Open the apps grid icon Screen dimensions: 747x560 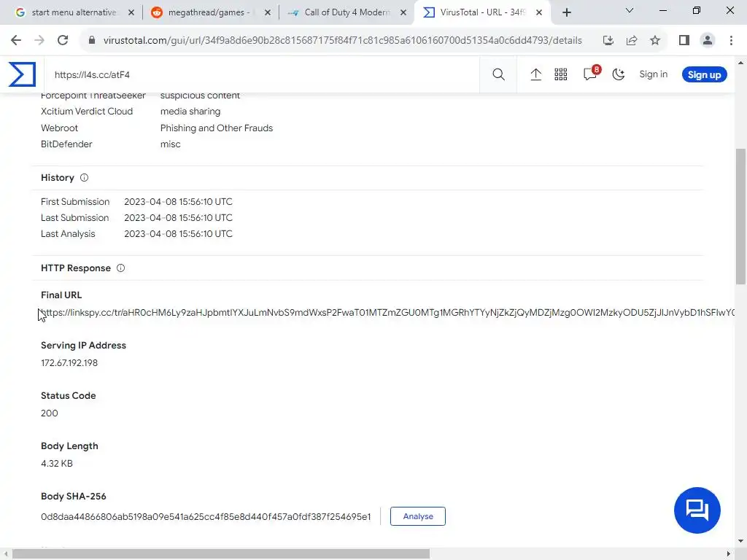pyautogui.click(x=561, y=74)
